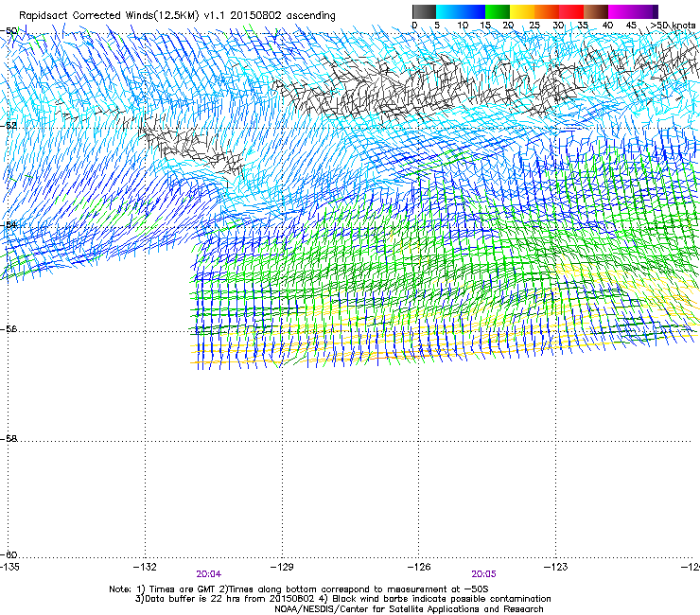Click the longitude label '-132'
This screenshot has height=615, width=700.
(x=145, y=567)
